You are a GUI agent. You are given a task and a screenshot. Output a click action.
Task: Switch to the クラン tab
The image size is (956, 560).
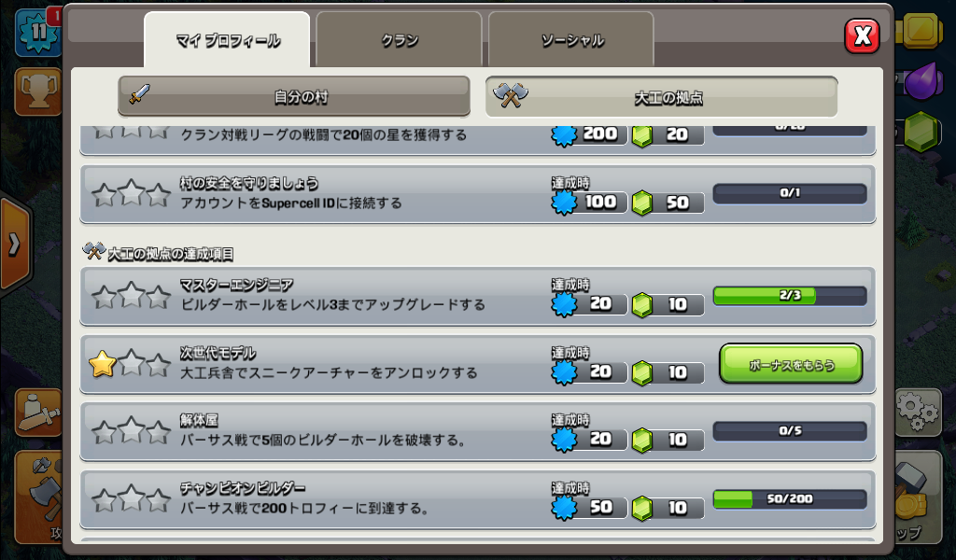pyautogui.click(x=400, y=39)
